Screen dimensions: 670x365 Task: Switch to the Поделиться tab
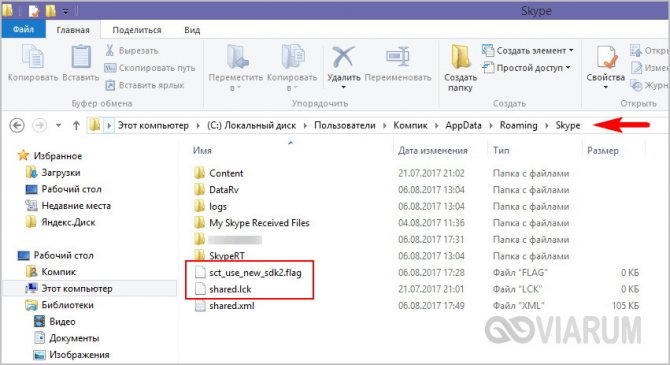point(137,30)
